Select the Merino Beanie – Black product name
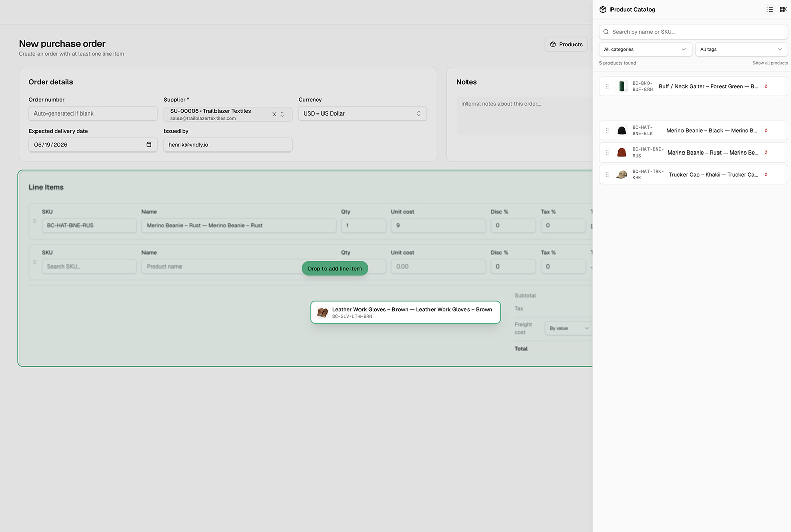 click(x=711, y=130)
